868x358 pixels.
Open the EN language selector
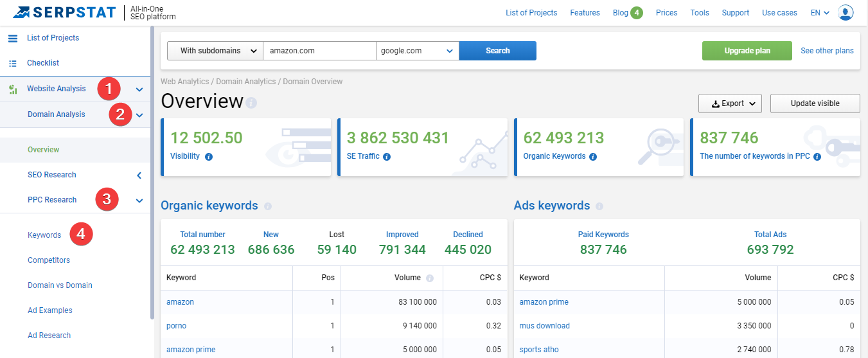tap(820, 13)
